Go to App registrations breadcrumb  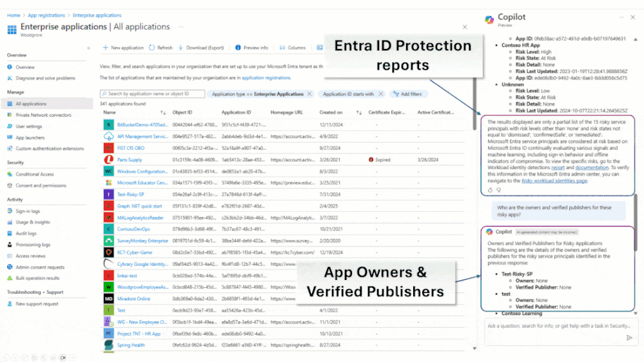(46, 15)
